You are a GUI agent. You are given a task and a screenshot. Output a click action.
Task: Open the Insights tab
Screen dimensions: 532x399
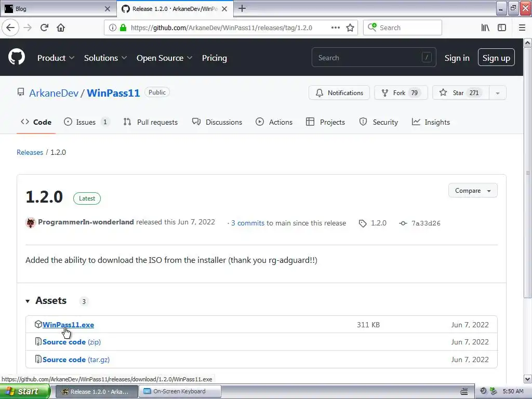point(431,122)
